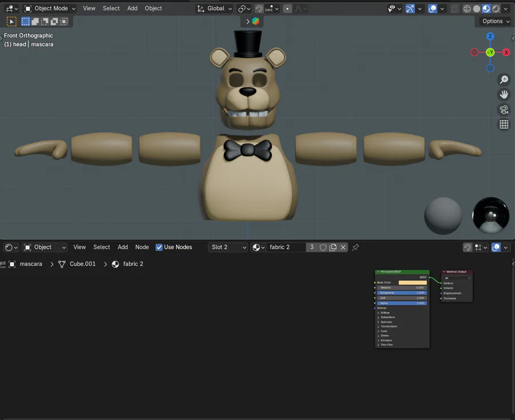Open the shader editor type menu
Viewport: 515px width, 420px height.
tap(11, 247)
